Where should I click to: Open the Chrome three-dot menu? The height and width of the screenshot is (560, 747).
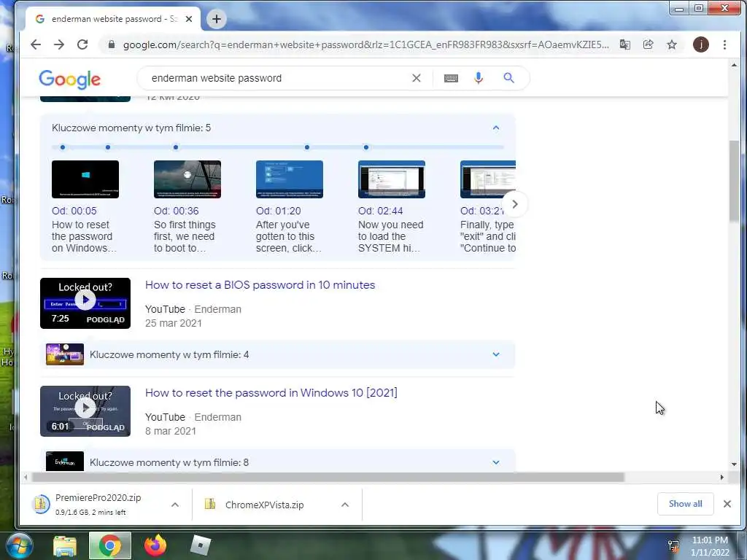coord(724,44)
